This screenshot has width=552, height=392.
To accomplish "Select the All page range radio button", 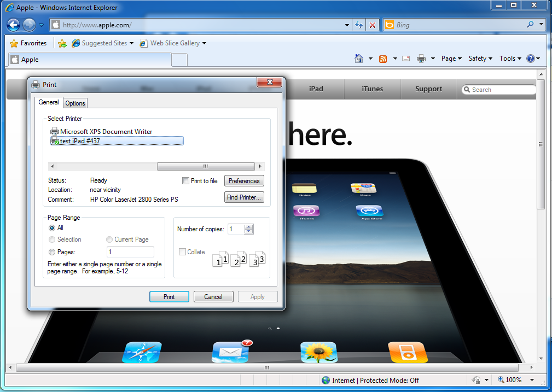I will [x=52, y=228].
